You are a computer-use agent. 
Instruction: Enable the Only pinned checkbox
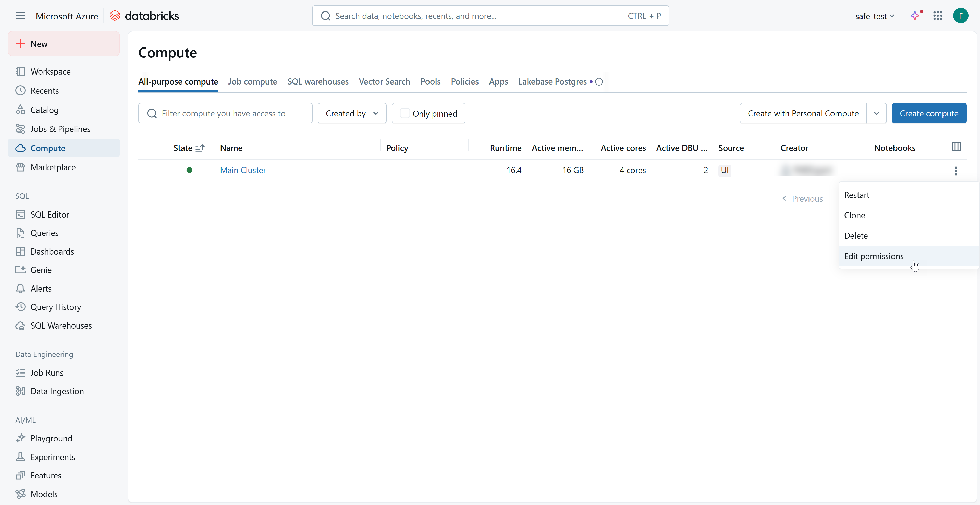coord(405,113)
